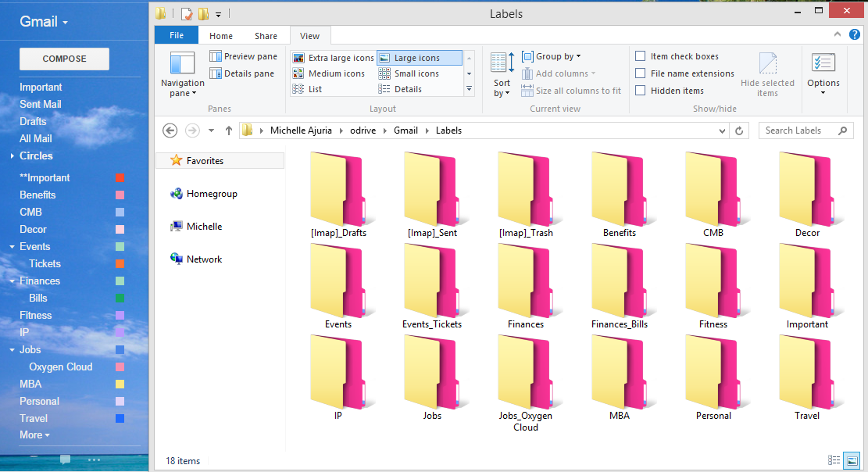The width and height of the screenshot is (868, 472).
Task: Click Oxygen Cloud label in Gmail
Action: pos(60,367)
